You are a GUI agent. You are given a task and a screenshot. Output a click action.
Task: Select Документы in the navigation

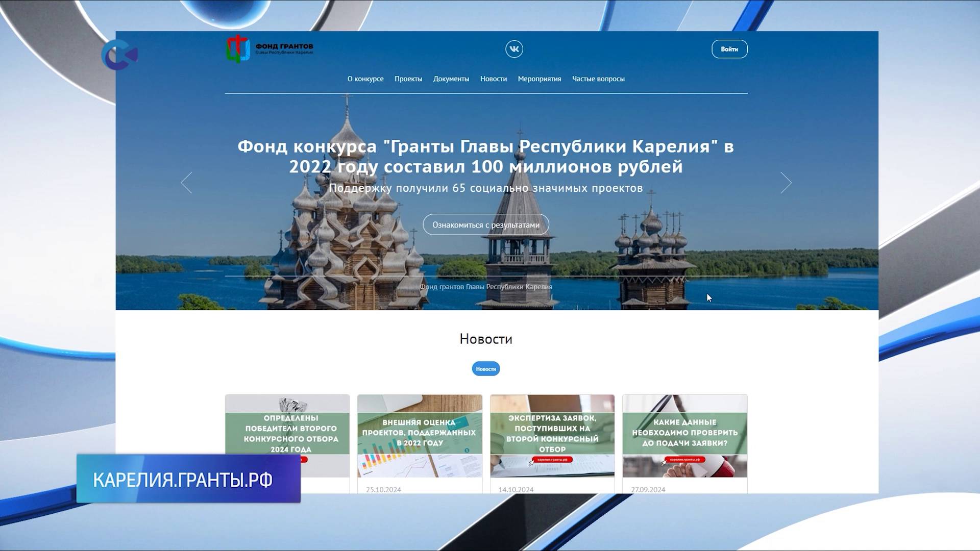(x=451, y=79)
